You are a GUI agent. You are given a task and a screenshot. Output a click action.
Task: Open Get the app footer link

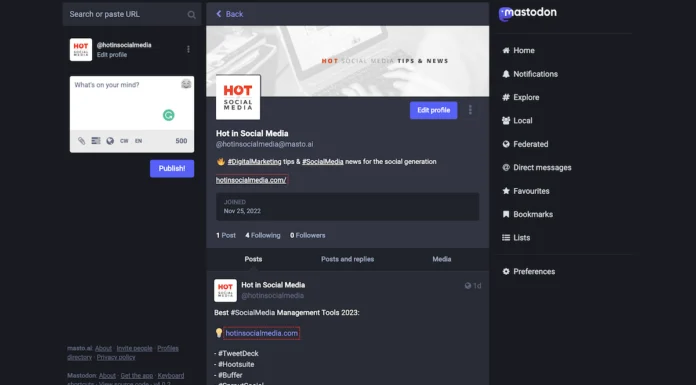[x=137, y=376]
